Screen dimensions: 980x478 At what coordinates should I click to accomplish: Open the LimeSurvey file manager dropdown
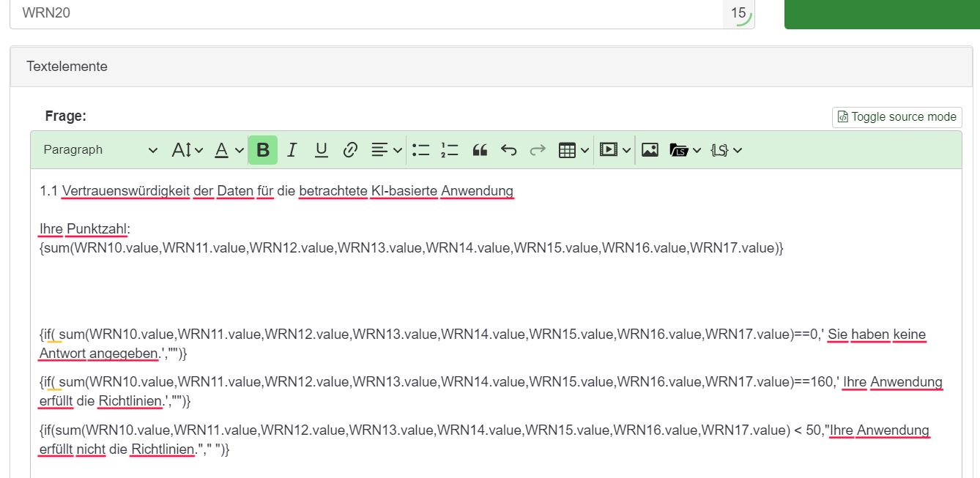(x=686, y=150)
